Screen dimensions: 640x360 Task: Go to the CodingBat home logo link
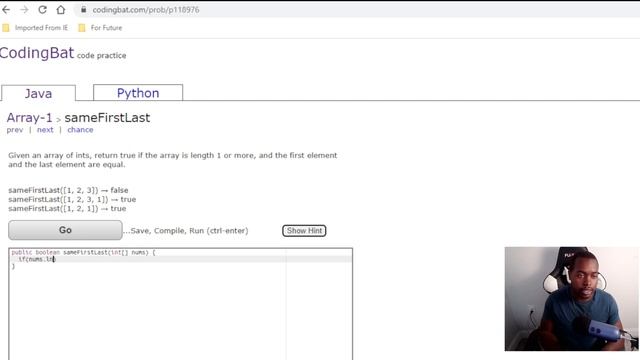click(x=37, y=53)
